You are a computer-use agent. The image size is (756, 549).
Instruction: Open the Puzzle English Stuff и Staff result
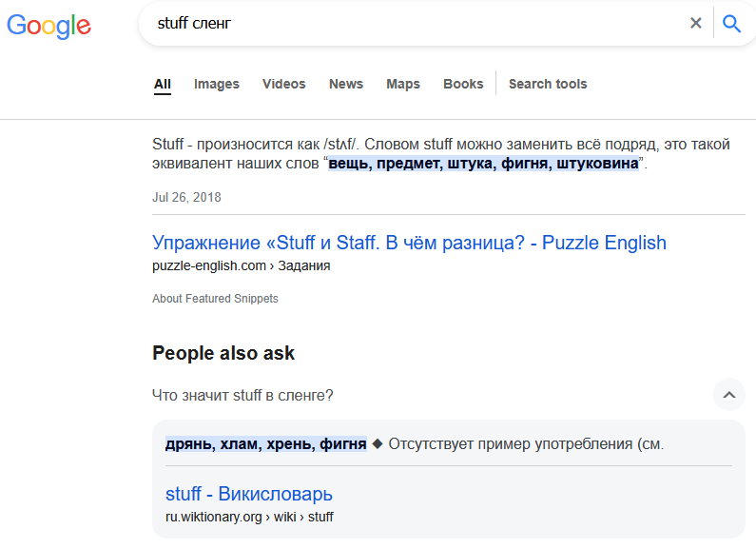(409, 243)
